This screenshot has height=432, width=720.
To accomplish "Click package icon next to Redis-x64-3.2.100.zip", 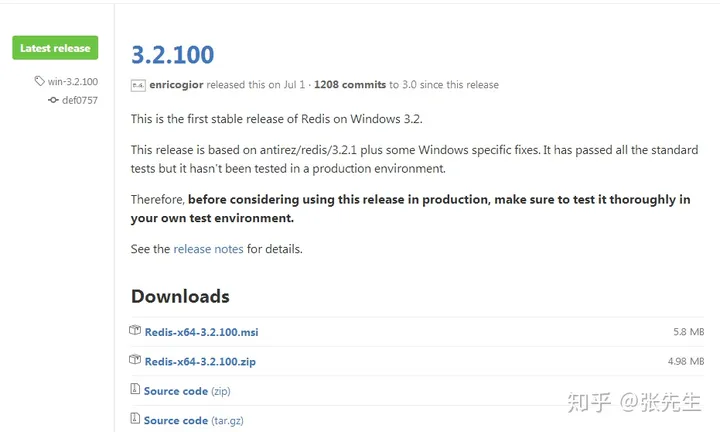I will [135, 360].
